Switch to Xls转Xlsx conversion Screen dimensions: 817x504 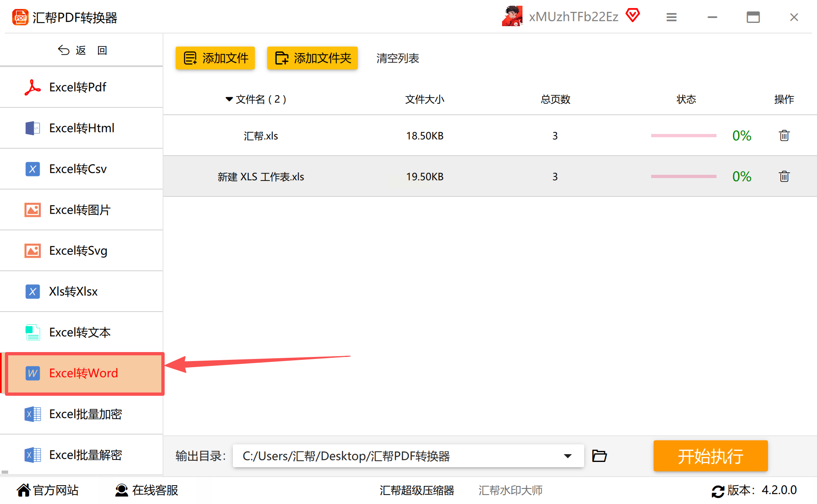pos(74,291)
